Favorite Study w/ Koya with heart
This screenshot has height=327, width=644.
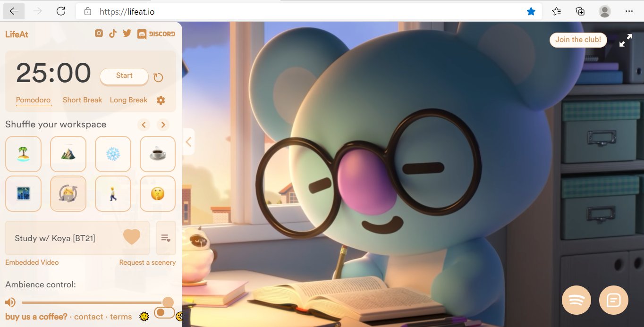coord(132,237)
